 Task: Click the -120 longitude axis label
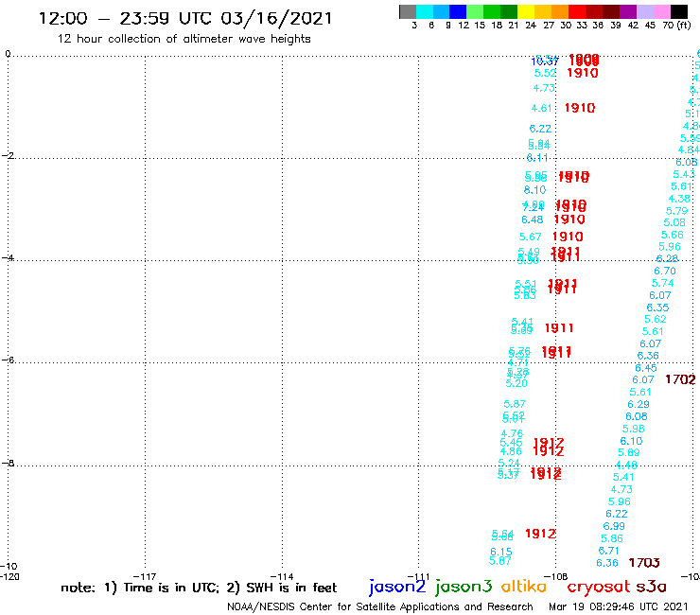tap(9, 576)
